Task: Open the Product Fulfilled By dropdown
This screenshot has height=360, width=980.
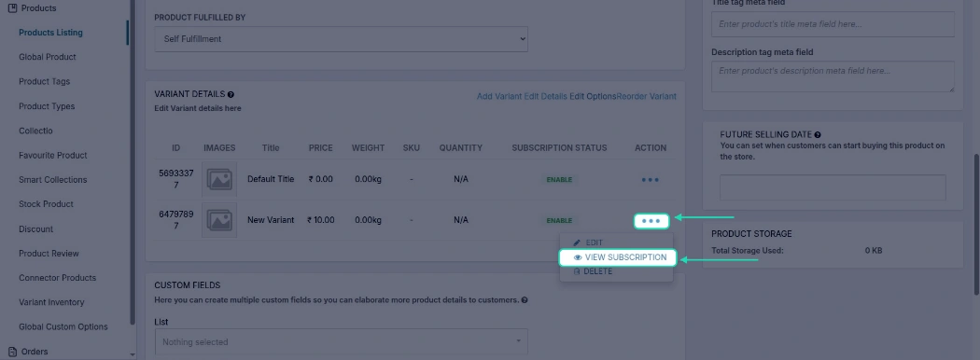Action: point(342,39)
